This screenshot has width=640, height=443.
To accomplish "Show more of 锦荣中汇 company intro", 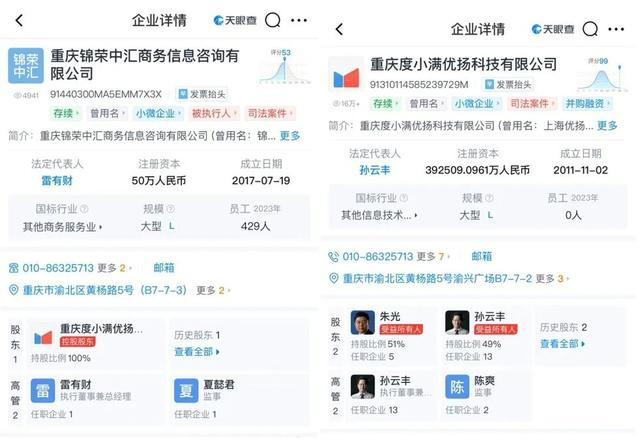I will click(290, 136).
